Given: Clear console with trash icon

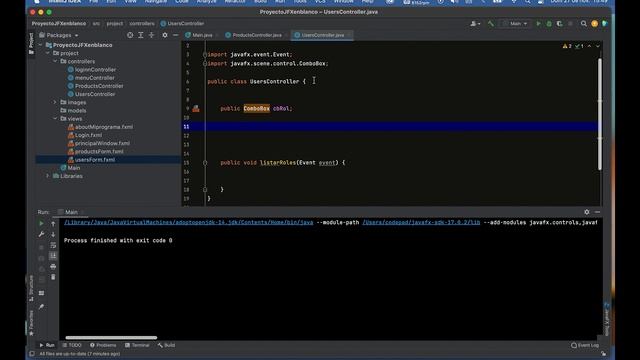Looking at the screenshot, I should coord(53,277).
